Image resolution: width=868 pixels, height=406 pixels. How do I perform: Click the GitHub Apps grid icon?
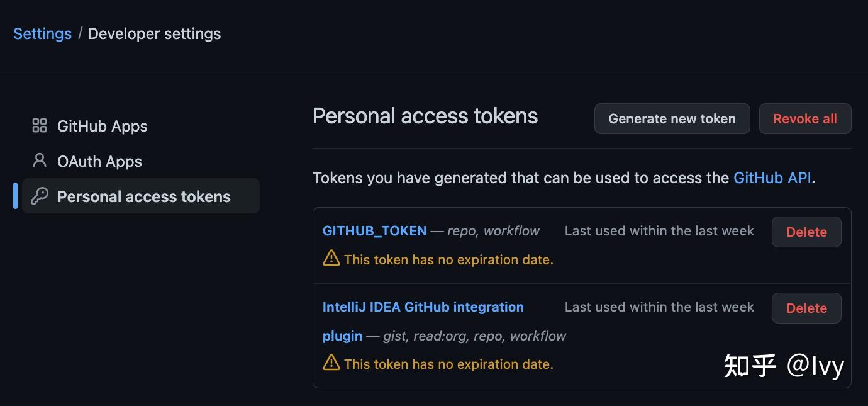[x=39, y=125]
